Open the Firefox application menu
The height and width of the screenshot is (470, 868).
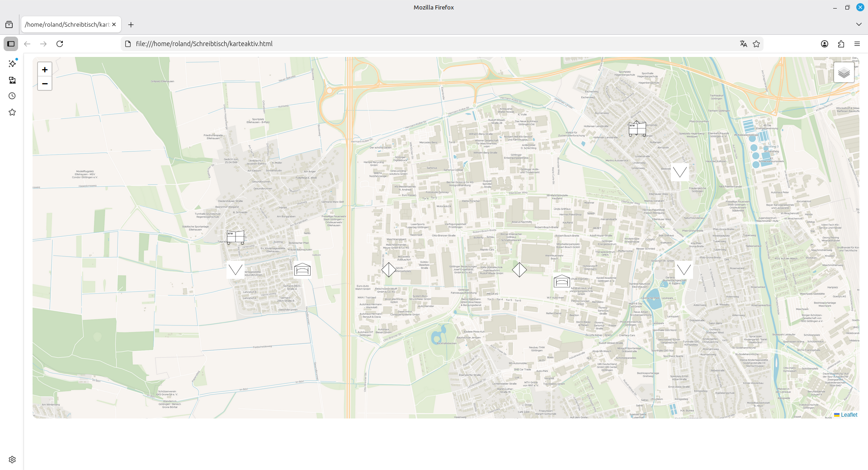pos(857,44)
